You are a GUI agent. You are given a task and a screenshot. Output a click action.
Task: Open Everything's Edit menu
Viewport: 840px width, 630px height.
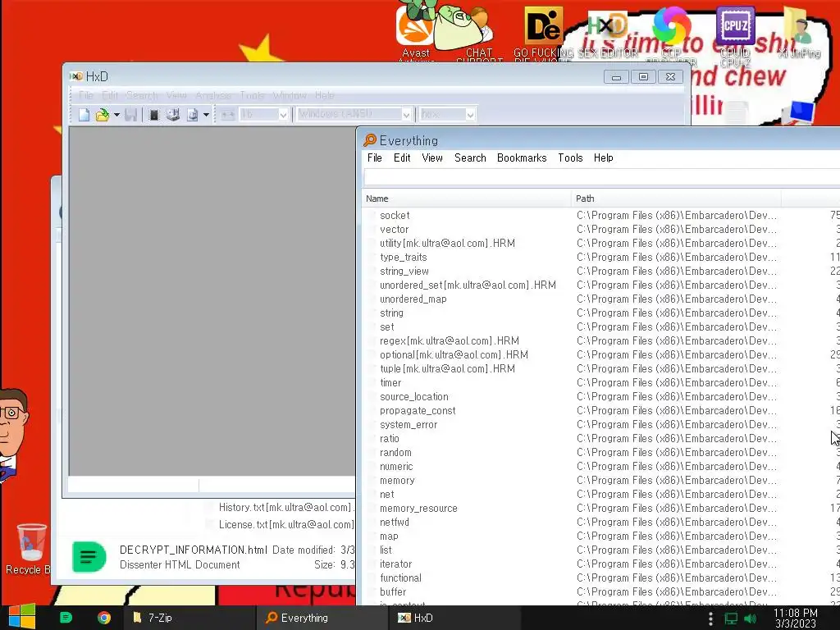[402, 158]
